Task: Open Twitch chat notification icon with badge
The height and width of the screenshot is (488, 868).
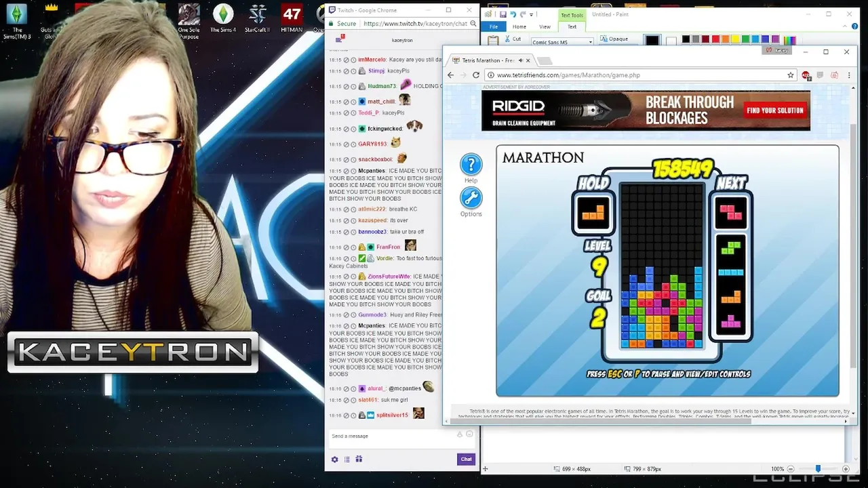Action: [340, 39]
